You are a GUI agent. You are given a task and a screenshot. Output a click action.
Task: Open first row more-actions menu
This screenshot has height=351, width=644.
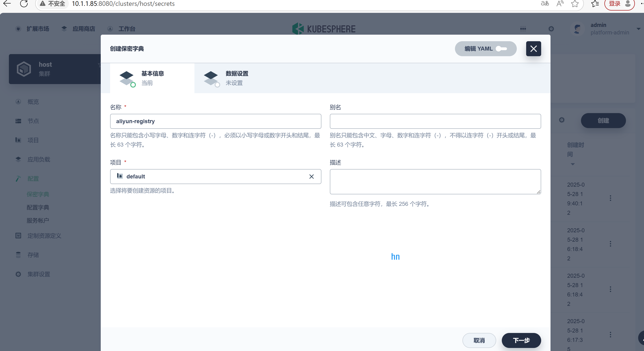610,198
